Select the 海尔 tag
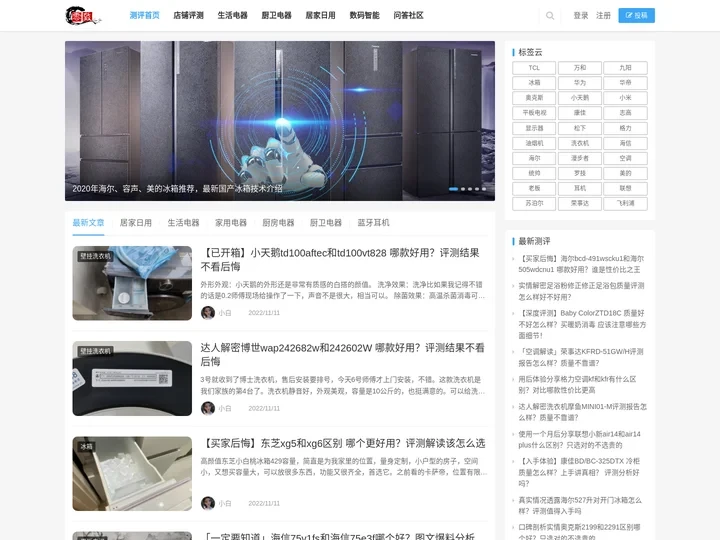The height and width of the screenshot is (540, 720). point(534,158)
